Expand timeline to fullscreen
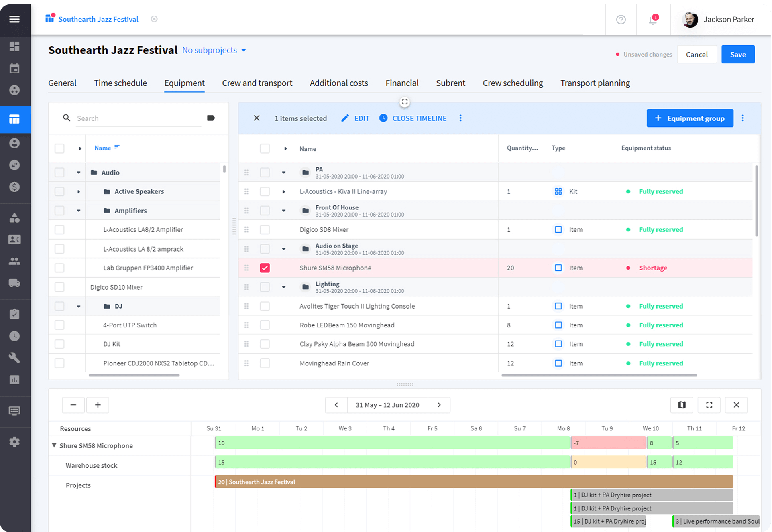Screen dimensions: 772x532 point(709,405)
